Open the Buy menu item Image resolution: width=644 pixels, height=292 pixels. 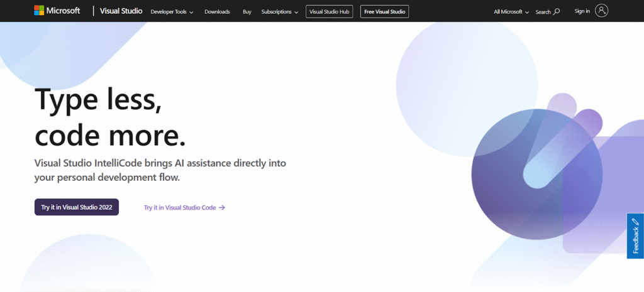[247, 11]
